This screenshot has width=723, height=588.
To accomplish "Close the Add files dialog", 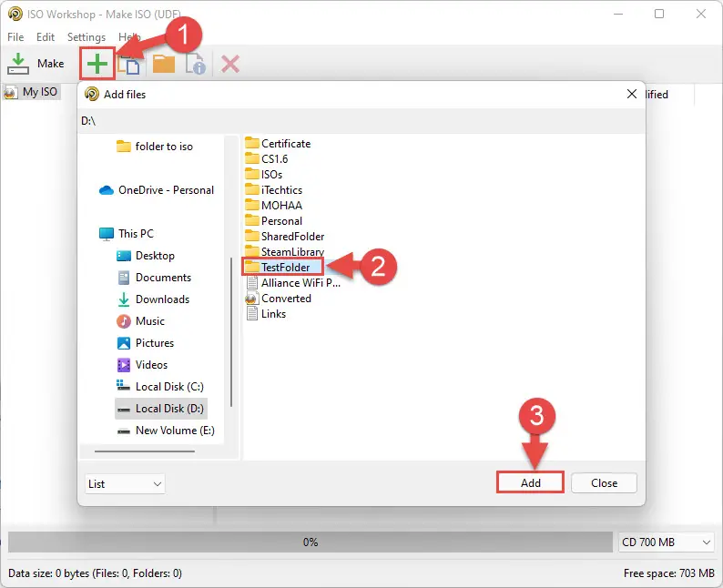I will [632, 94].
